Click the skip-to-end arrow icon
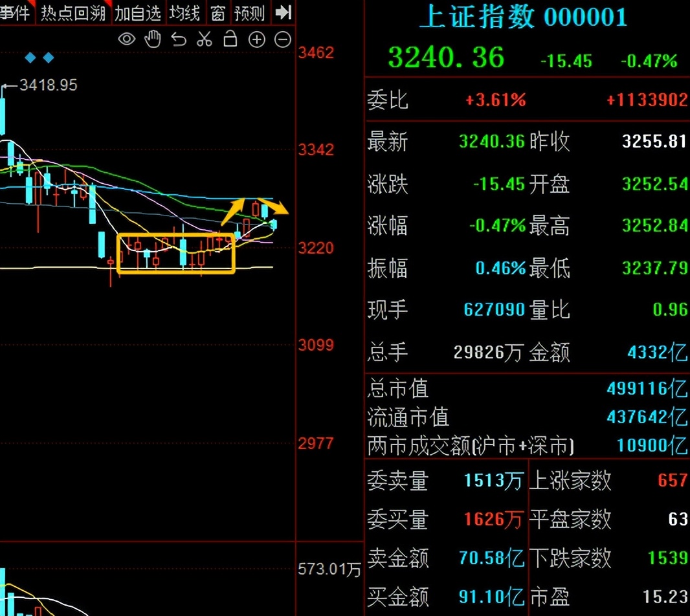The width and height of the screenshot is (690, 616). [283, 12]
